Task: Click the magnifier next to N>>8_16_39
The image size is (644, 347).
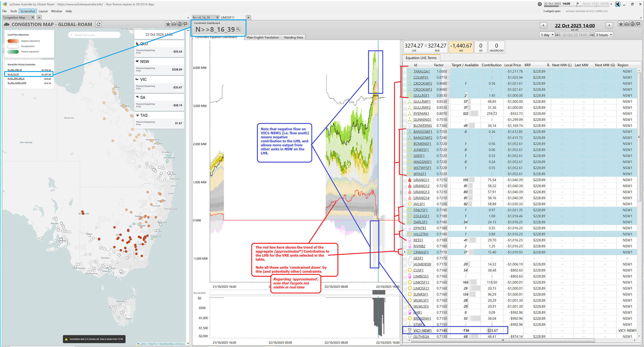Action: (238, 29)
